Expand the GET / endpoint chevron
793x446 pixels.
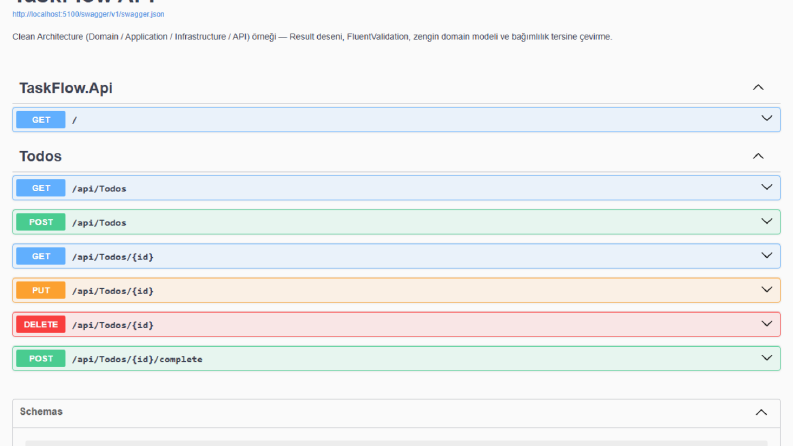click(767, 118)
